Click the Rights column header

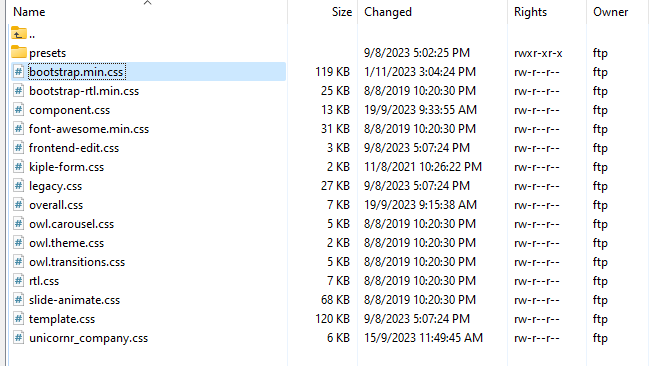tap(530, 12)
